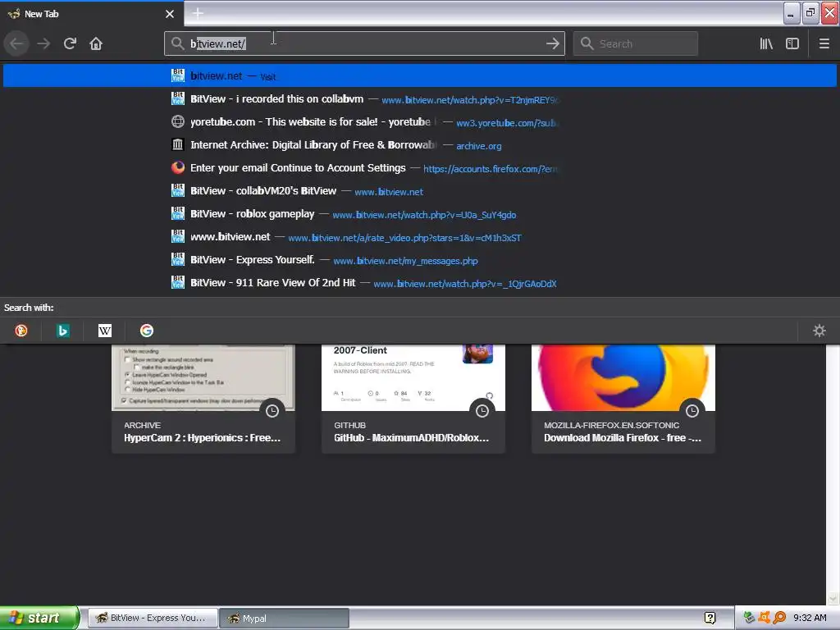Click the help question mark tray icon

pyautogui.click(x=710, y=619)
